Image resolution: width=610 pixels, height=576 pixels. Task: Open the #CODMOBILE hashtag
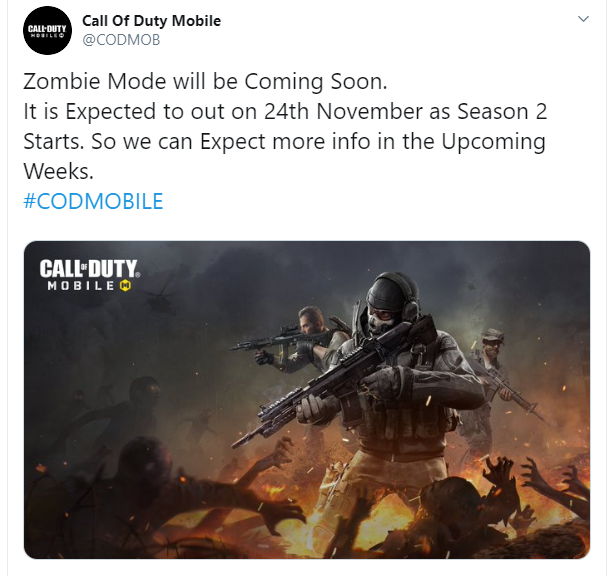93,201
